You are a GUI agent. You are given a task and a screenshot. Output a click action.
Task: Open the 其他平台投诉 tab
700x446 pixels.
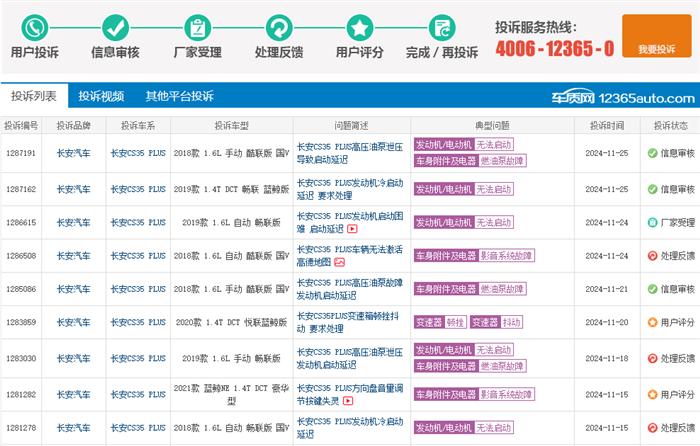179,96
